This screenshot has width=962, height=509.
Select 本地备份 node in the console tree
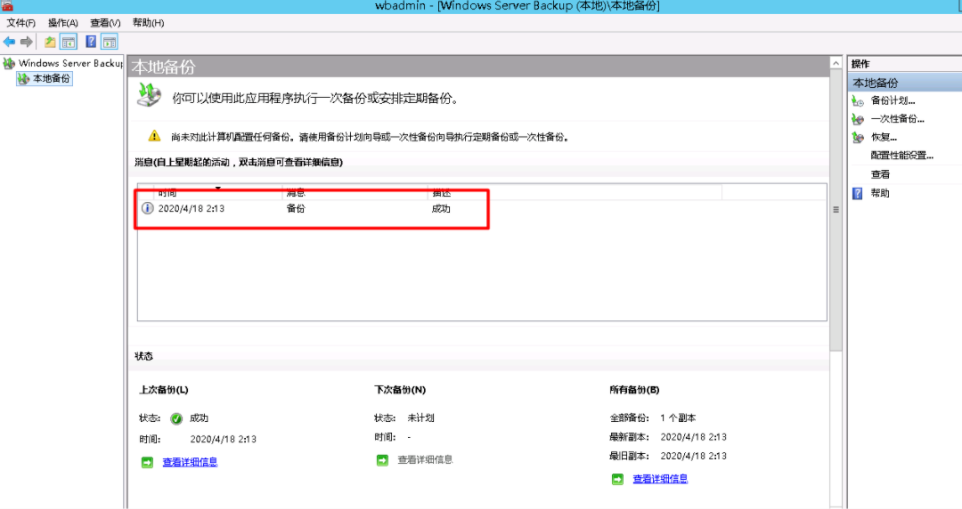coord(52,78)
